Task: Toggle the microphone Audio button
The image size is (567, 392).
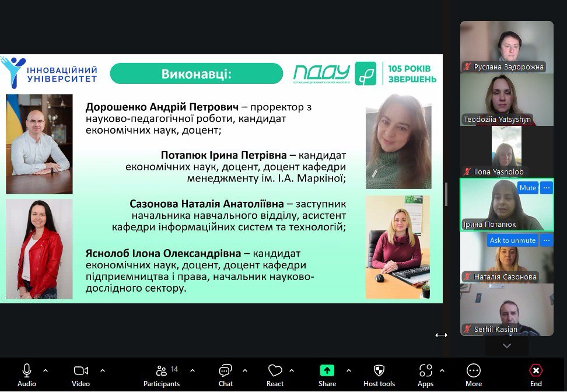Action: pos(27,374)
